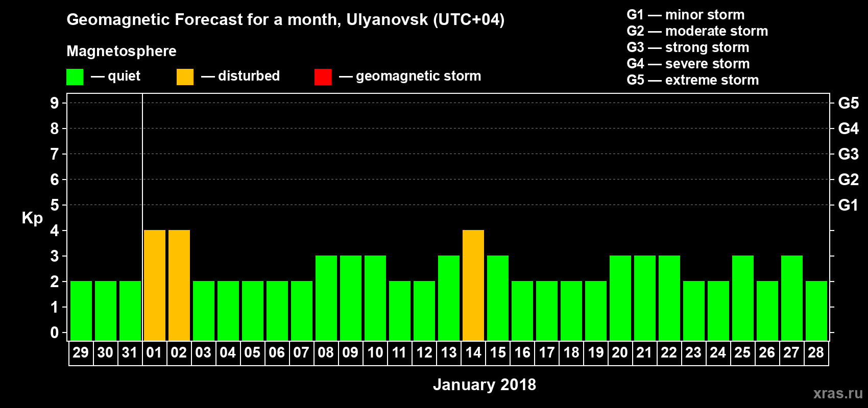Click the G3 label on right axis
Viewport: 868px width, 408px height.
tap(849, 154)
